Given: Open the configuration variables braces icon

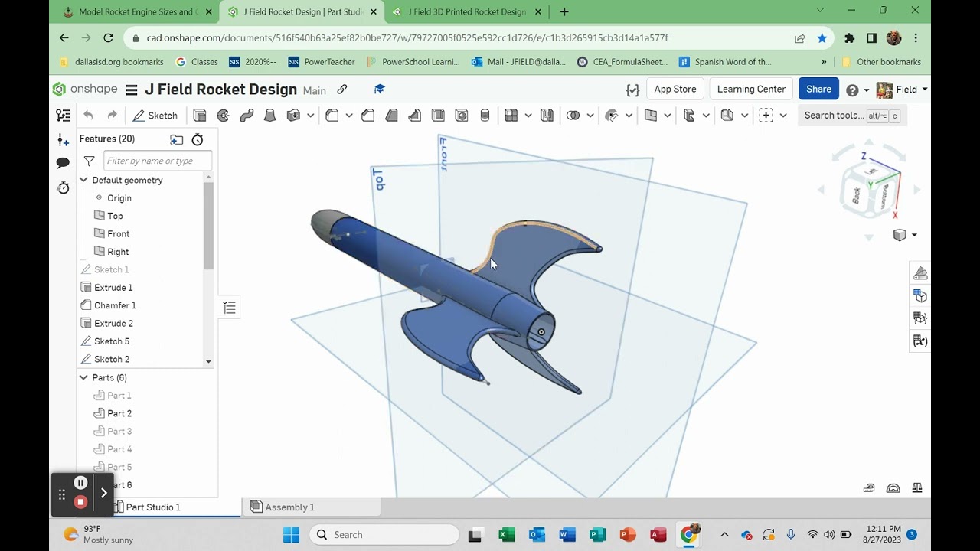Looking at the screenshot, I should click(x=632, y=90).
